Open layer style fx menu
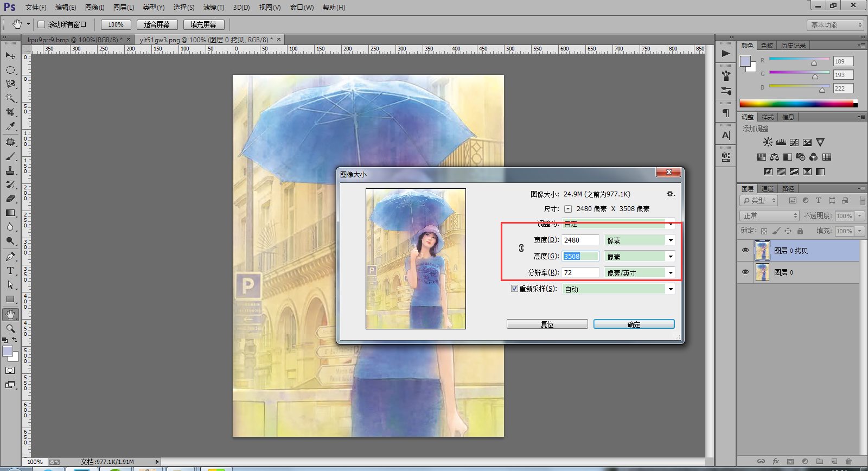The image size is (868, 471). 776,461
